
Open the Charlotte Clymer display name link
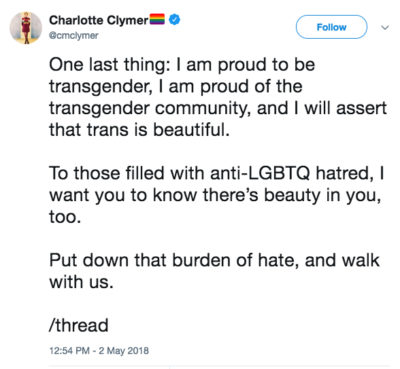click(x=99, y=20)
